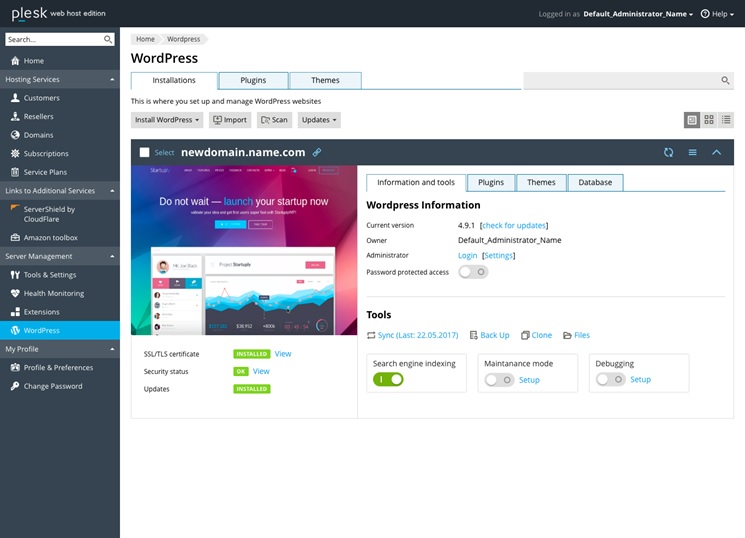Open Maintenance mode Setup link
The image size is (745, 538).
pyautogui.click(x=529, y=380)
